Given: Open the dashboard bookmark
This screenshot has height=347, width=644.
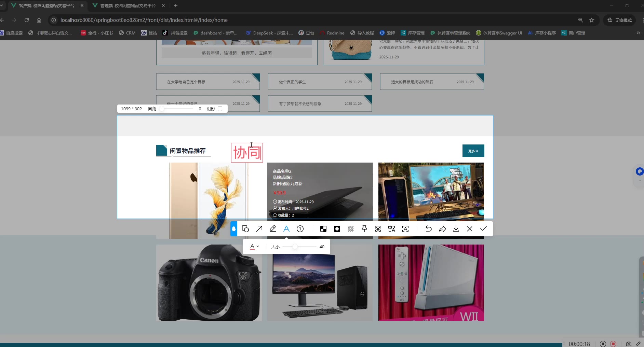Looking at the screenshot, I should coord(215,33).
